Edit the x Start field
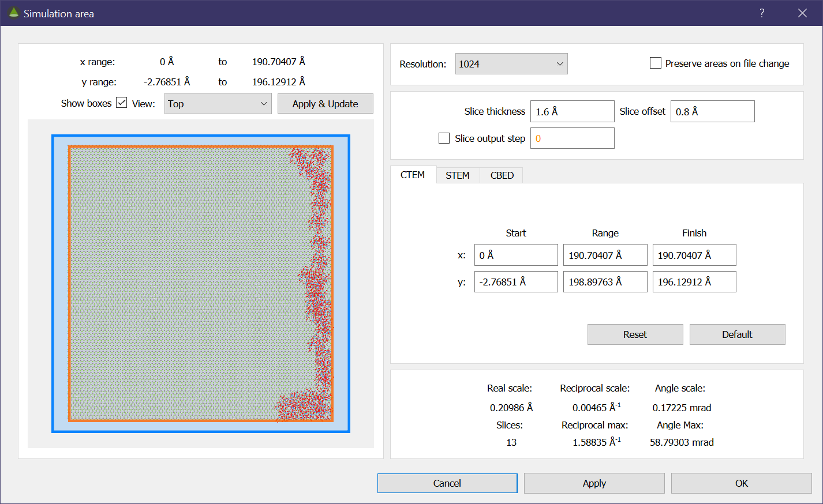This screenshot has width=823, height=504. point(516,255)
